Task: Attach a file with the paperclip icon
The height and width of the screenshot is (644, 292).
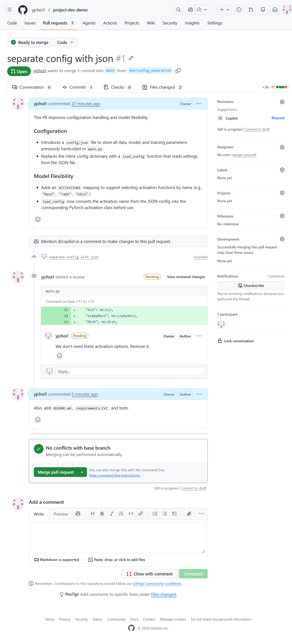Action: coord(189,514)
